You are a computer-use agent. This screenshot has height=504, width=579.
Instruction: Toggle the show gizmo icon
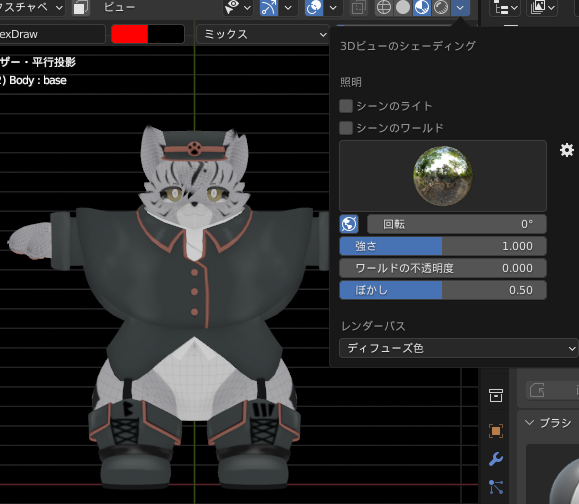[269, 7]
